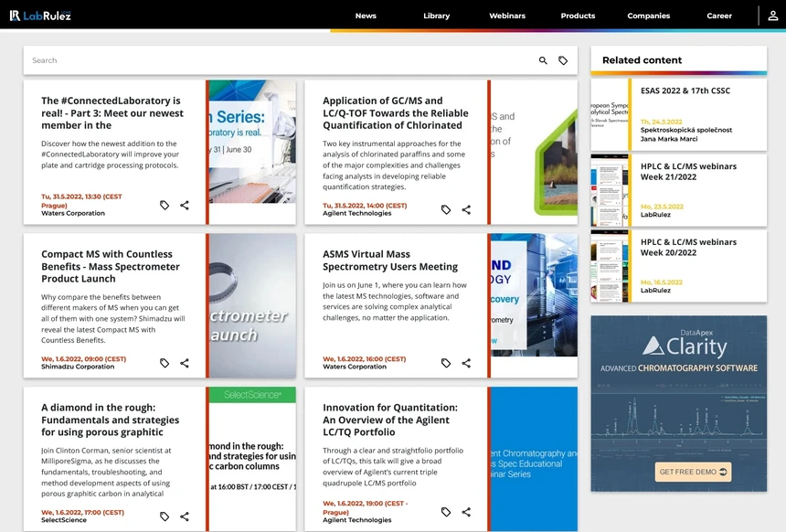Click SelectScience company name
Viewport: 786px width, 532px height.
tap(64, 520)
